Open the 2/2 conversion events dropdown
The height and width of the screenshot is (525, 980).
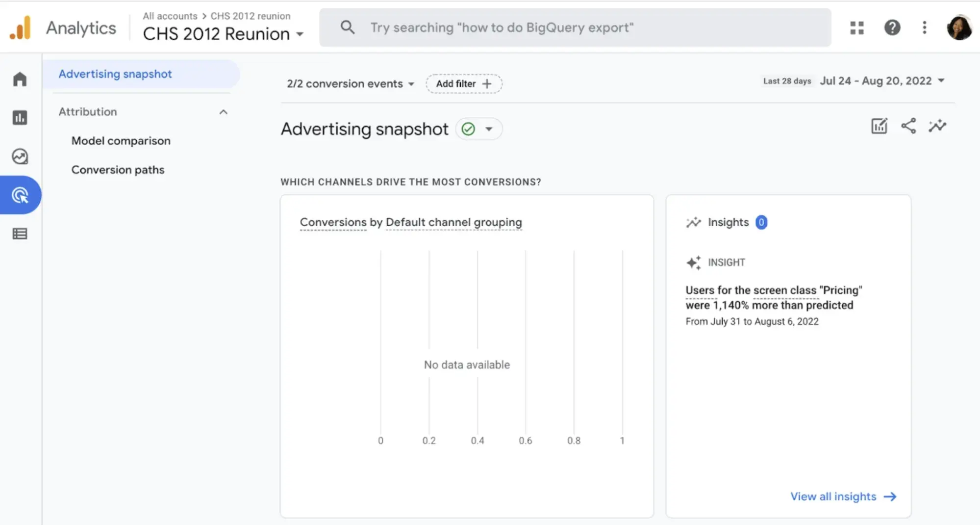pyautogui.click(x=351, y=84)
